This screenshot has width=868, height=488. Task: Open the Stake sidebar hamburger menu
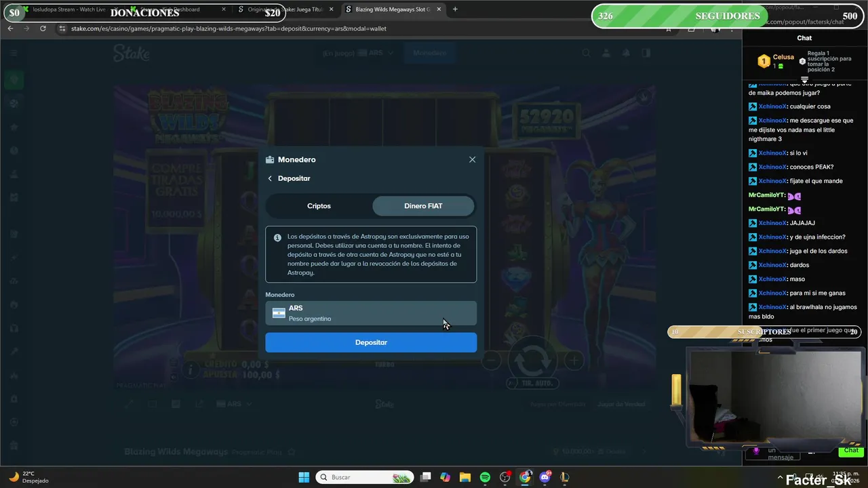[14, 53]
